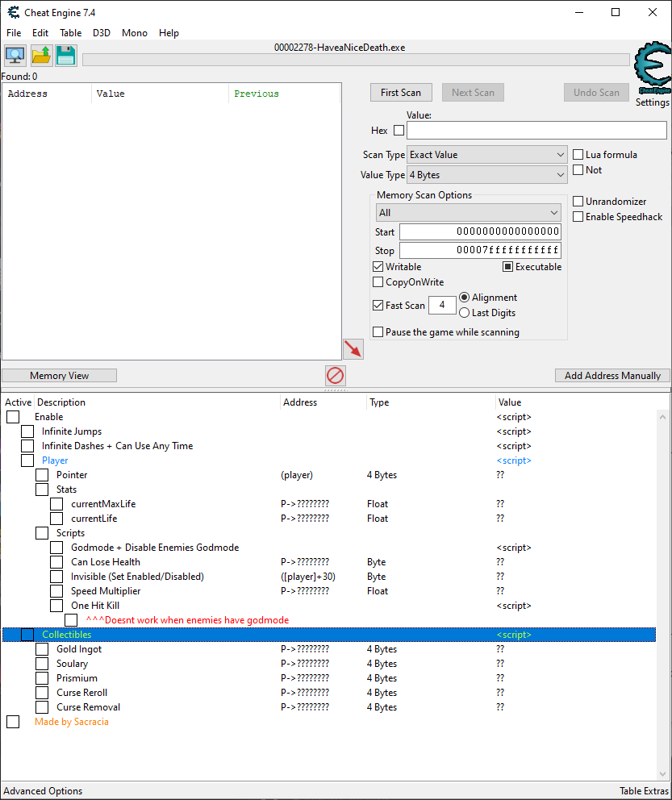This screenshot has width=672, height=800.
Task: Click red arrow to add scan result
Action: point(353,349)
